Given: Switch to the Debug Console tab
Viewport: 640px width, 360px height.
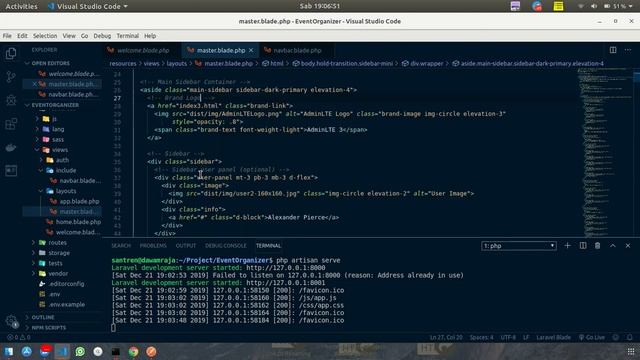Looking at the screenshot, I should 226,246.
